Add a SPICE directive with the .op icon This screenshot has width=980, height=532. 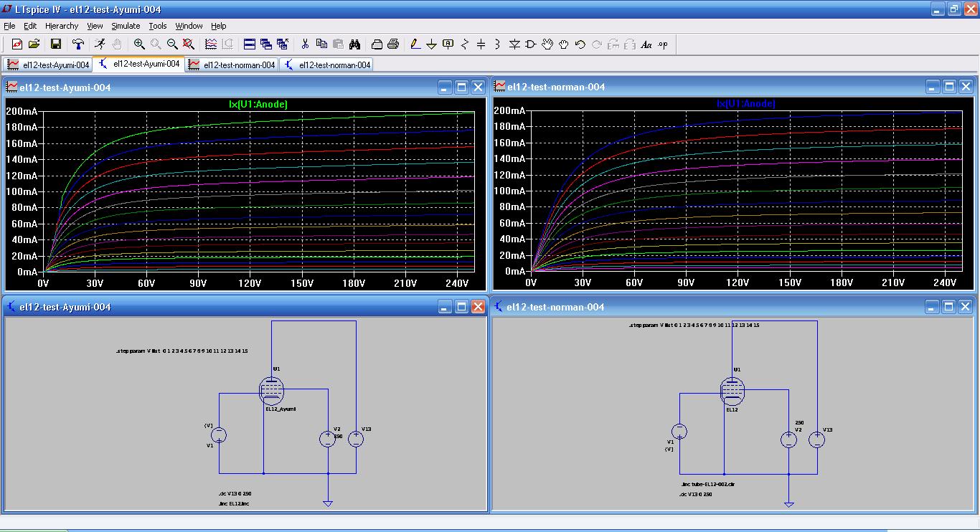[663, 44]
